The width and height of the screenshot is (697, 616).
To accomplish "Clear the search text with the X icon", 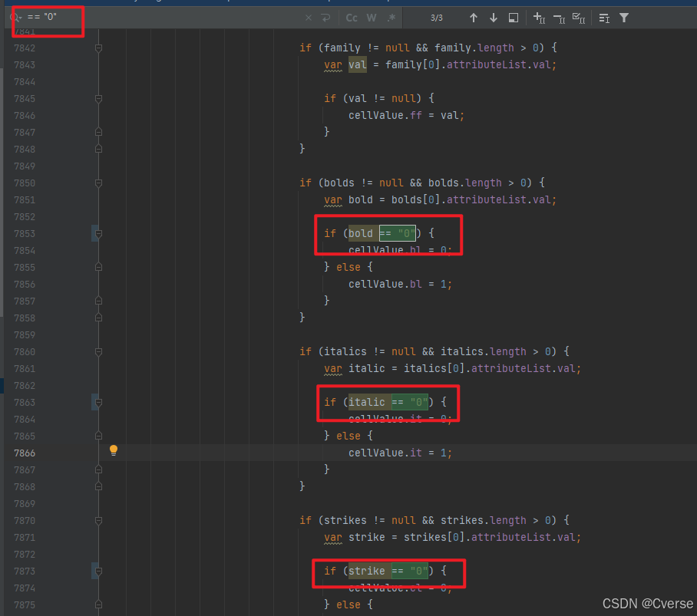I will click(x=309, y=18).
